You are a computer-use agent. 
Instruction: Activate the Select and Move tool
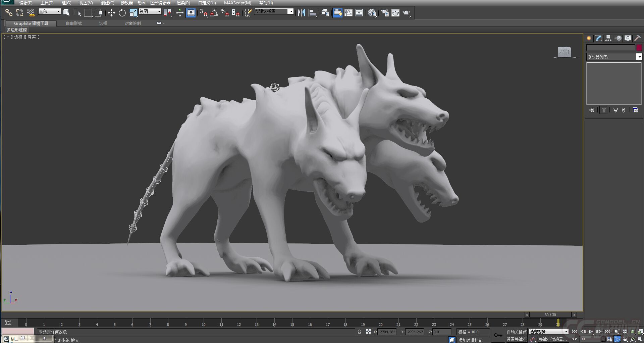pyautogui.click(x=111, y=13)
